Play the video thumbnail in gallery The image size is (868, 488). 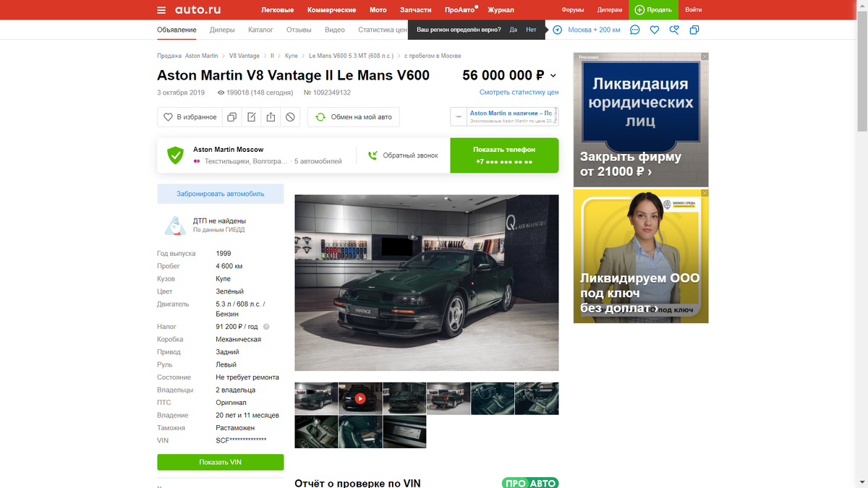pos(360,398)
